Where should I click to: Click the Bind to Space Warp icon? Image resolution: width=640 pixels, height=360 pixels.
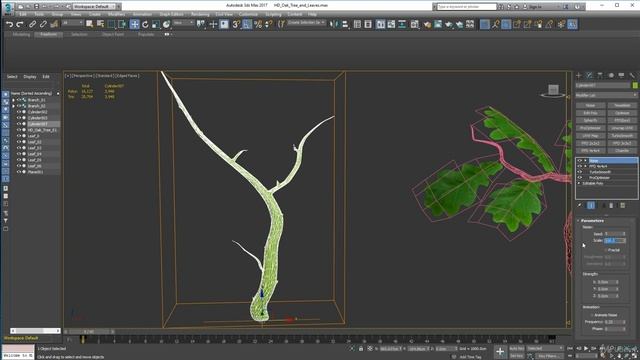pyautogui.click(x=54, y=24)
